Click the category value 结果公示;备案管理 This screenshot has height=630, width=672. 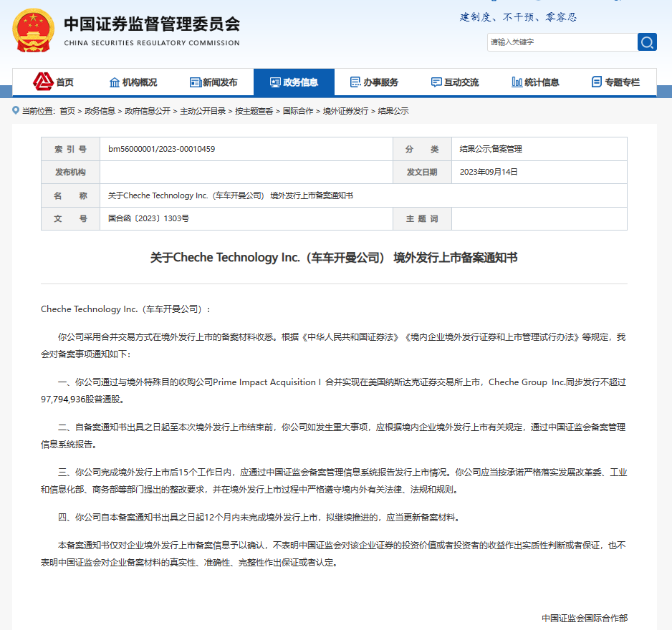[491, 149]
